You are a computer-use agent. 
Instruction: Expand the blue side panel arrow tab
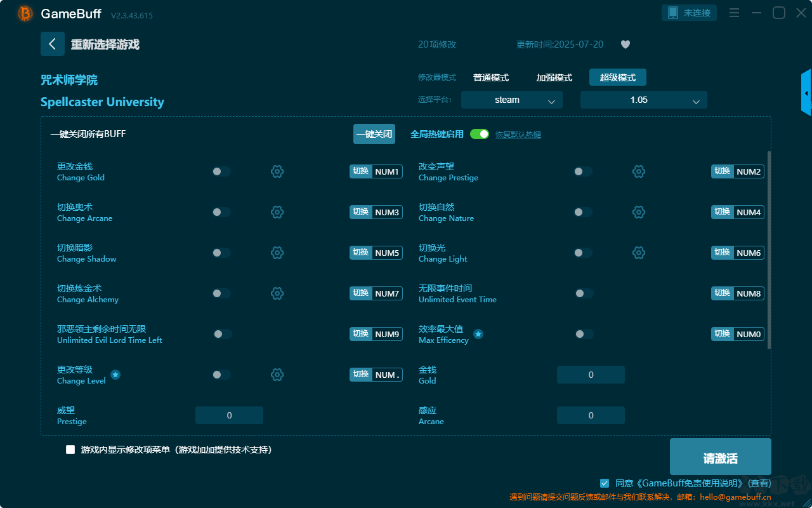(806, 93)
